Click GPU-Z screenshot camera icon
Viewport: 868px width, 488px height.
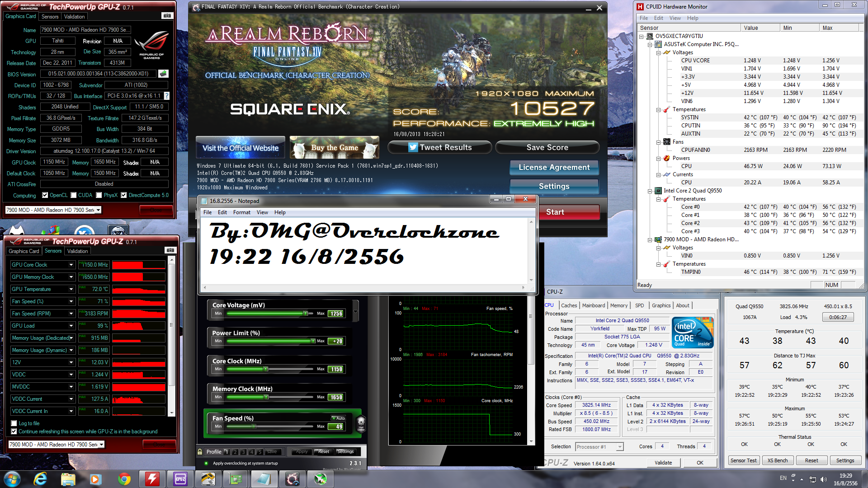(x=167, y=16)
